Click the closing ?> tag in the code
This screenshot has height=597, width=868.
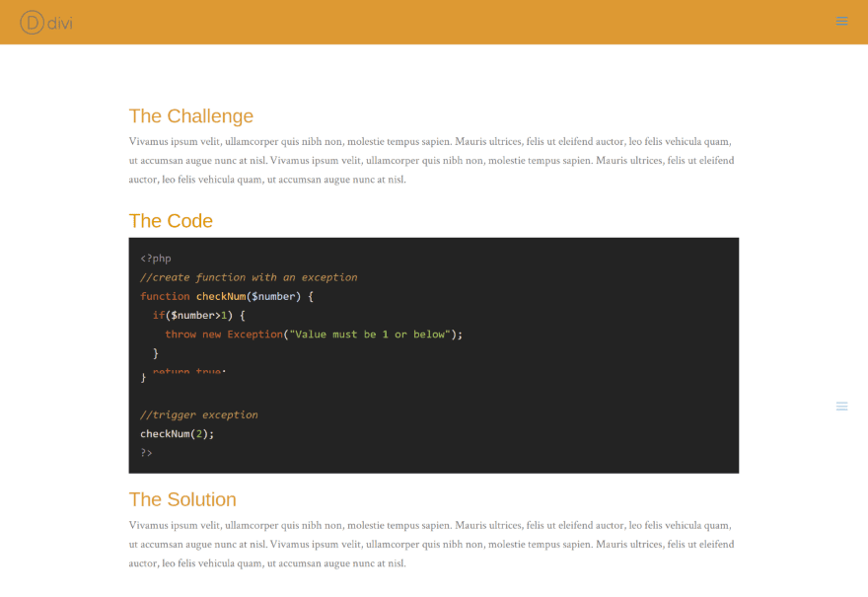[x=146, y=453]
